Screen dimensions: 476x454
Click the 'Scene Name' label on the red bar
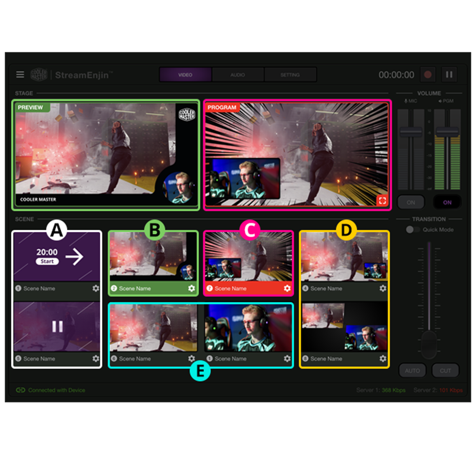click(231, 289)
